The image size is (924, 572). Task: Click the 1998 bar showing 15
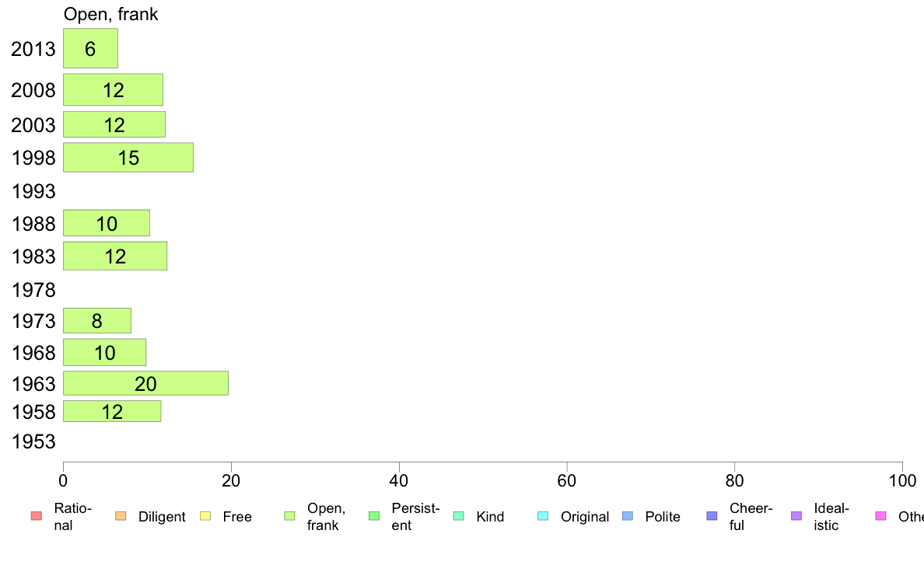[x=128, y=157]
